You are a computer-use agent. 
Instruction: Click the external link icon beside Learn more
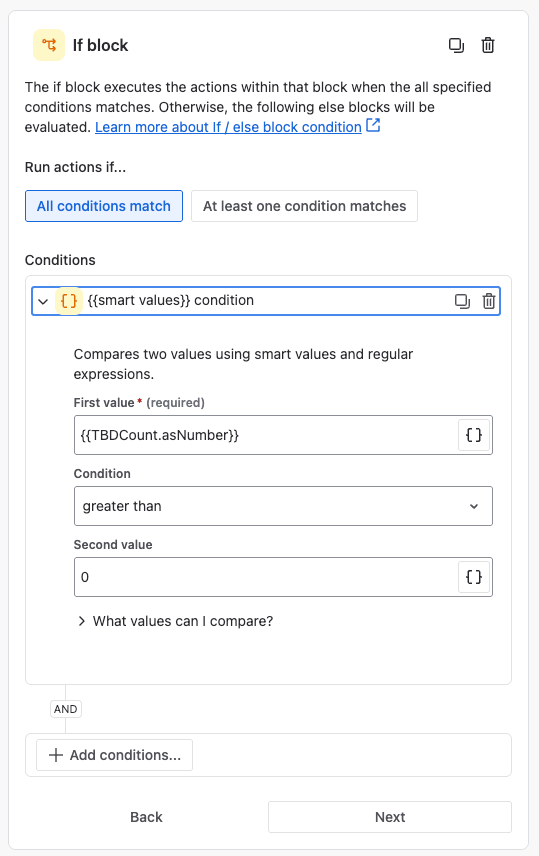tap(373, 126)
